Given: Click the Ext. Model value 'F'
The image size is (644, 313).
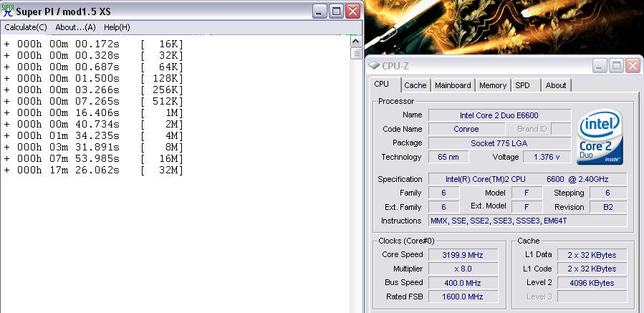Looking at the screenshot, I should pyautogui.click(x=526, y=207).
